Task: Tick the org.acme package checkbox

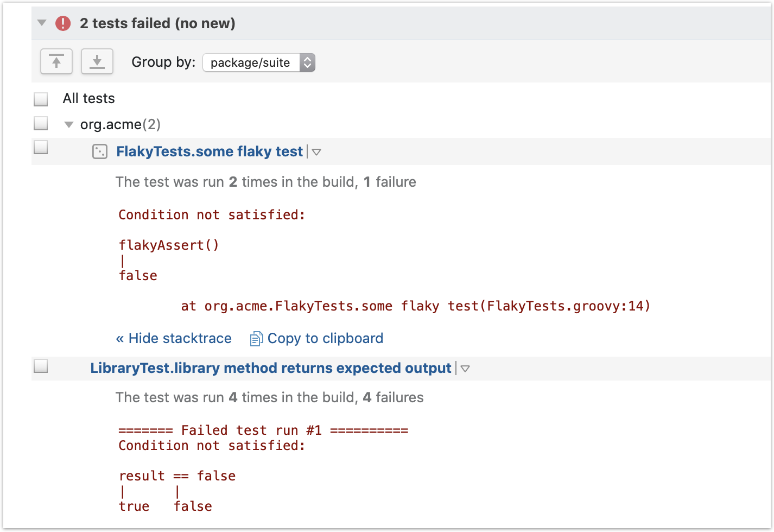Action: pyautogui.click(x=41, y=124)
